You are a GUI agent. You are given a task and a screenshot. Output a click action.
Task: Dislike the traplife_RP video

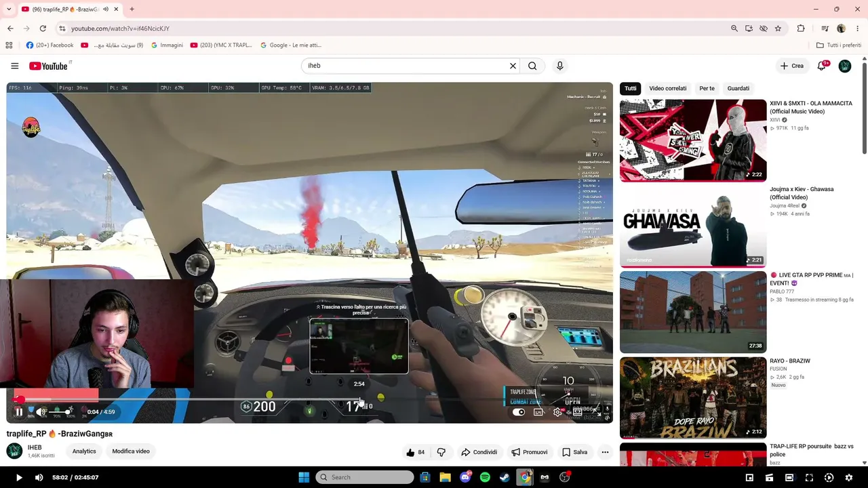(441, 452)
